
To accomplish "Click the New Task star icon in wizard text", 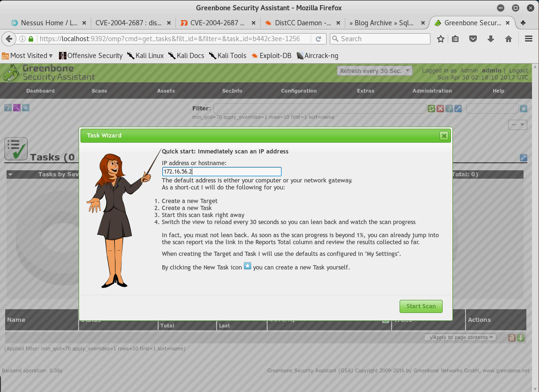I will 248,267.
